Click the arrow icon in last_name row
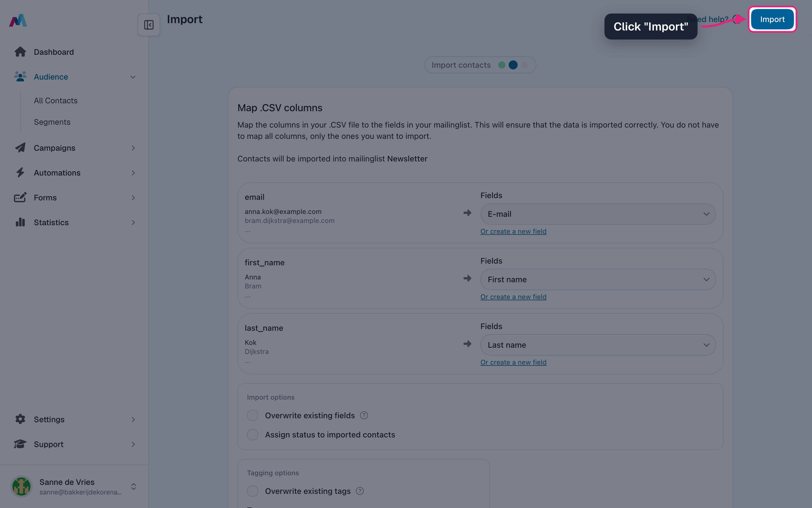Image resolution: width=812 pixels, height=508 pixels. pos(467,344)
